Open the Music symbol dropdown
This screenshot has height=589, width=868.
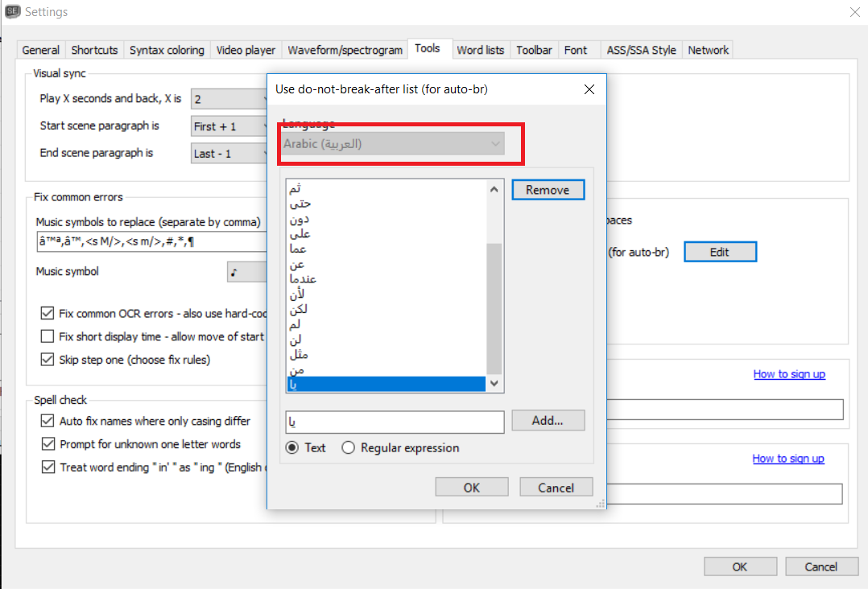tap(247, 271)
